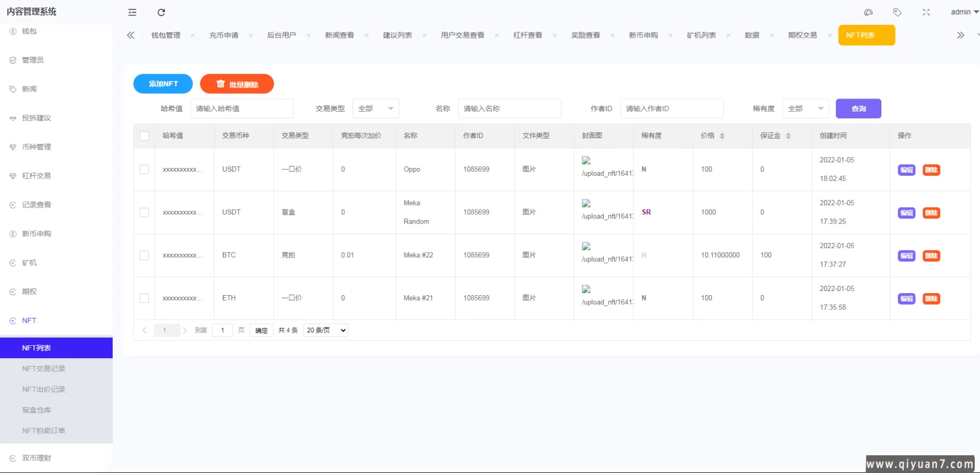Click the 添加NFT button
980x473 pixels.
(x=163, y=84)
